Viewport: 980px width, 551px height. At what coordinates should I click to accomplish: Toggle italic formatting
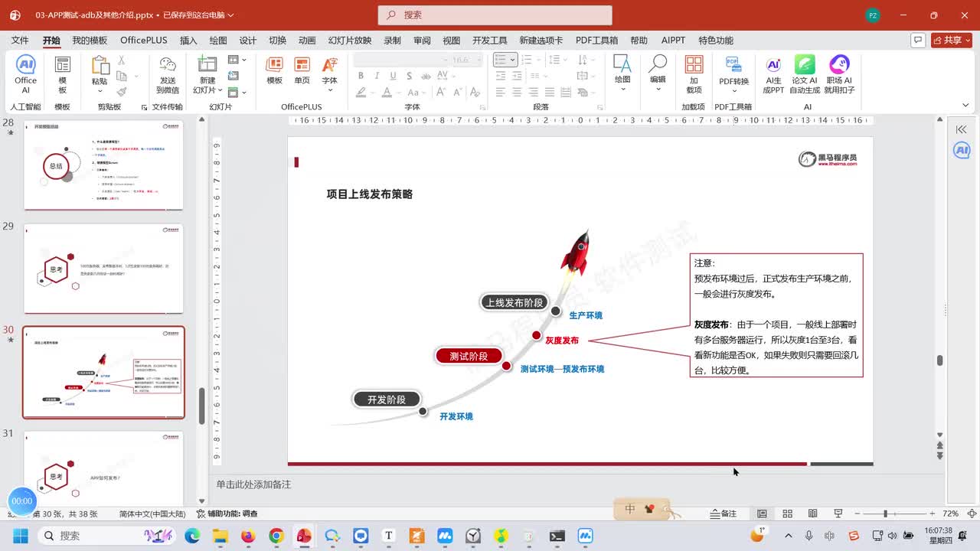tap(377, 76)
